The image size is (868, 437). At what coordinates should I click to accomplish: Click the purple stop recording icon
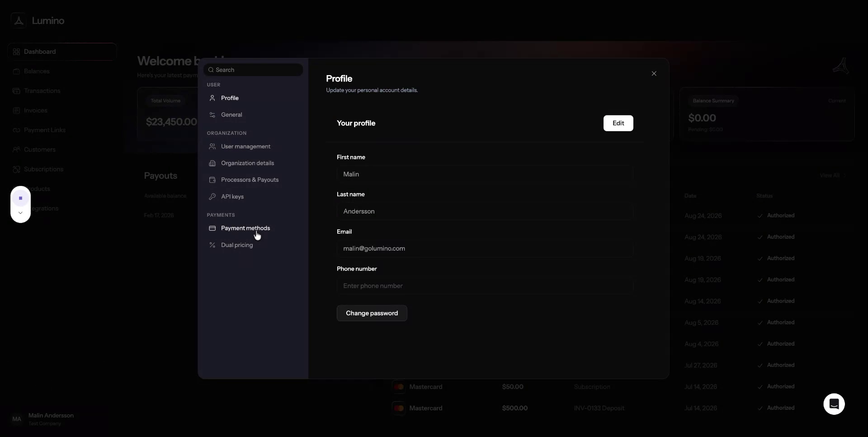[x=20, y=198]
